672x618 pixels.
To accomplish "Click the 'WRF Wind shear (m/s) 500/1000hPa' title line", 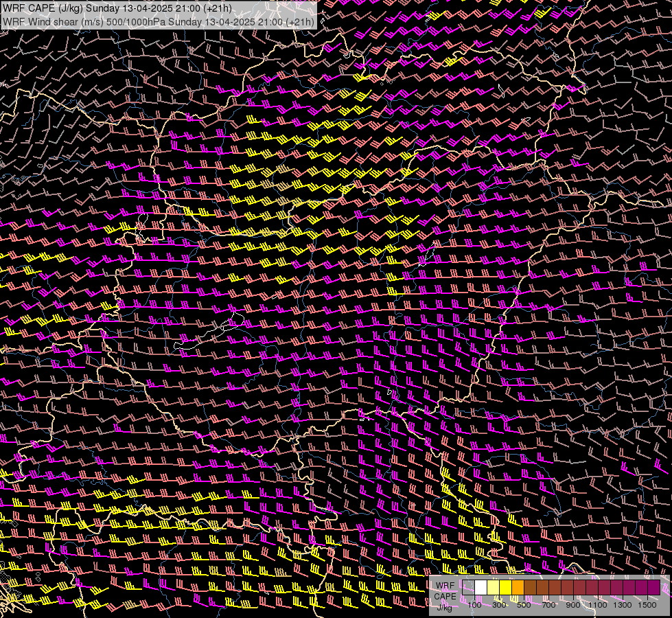I will point(158,21).
